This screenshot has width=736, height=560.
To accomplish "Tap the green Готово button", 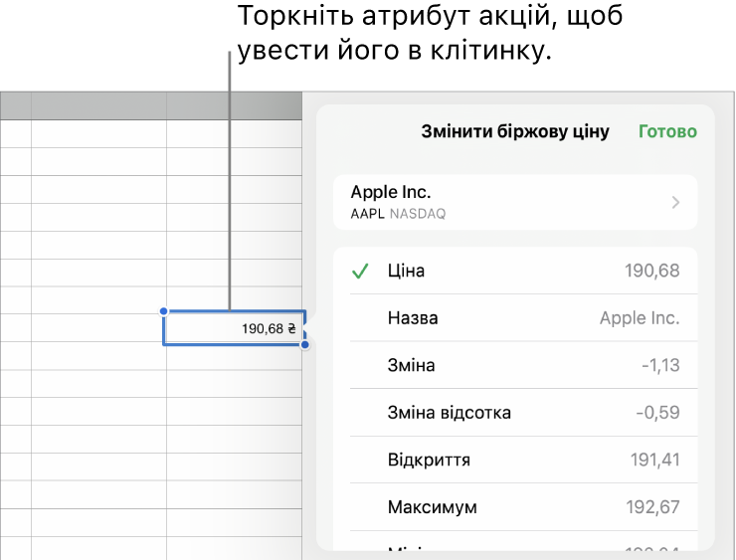I will coord(667,131).
